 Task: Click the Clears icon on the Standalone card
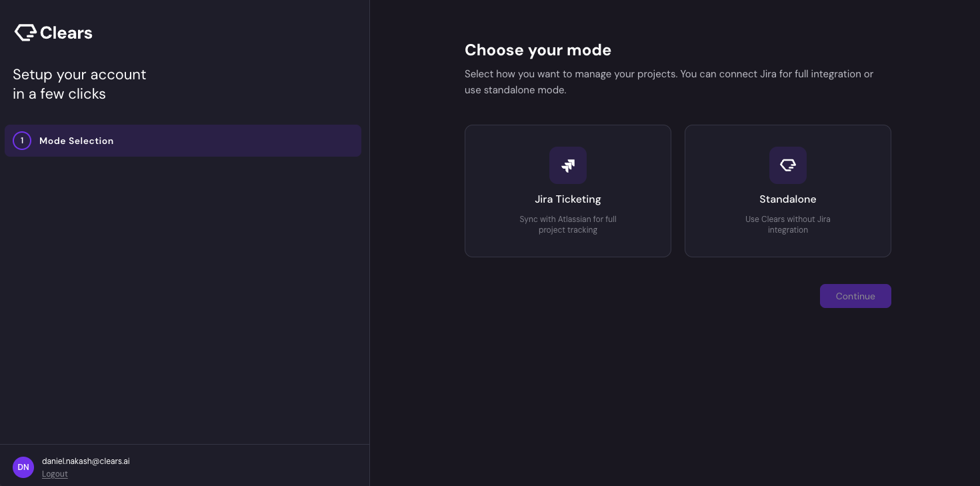coord(788,165)
